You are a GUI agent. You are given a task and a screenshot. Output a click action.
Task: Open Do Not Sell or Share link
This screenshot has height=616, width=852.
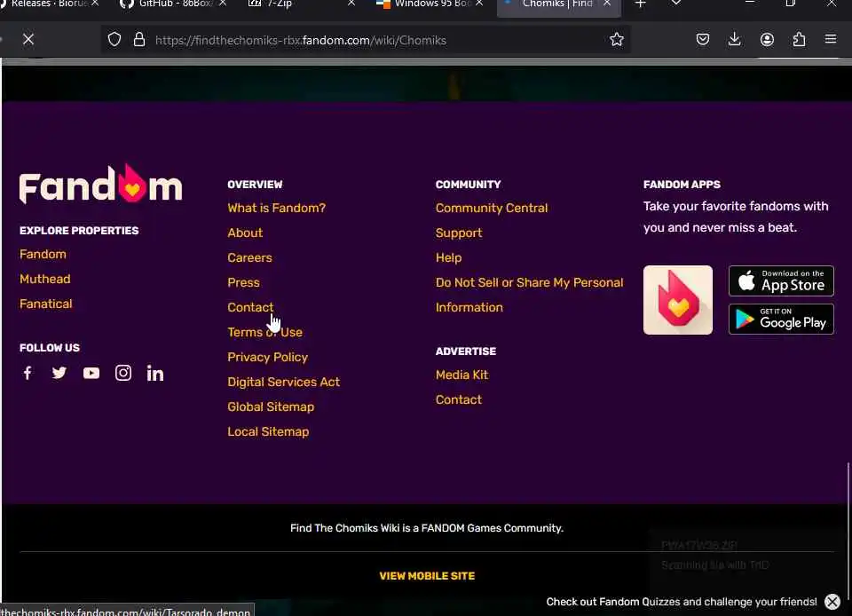[x=529, y=295]
